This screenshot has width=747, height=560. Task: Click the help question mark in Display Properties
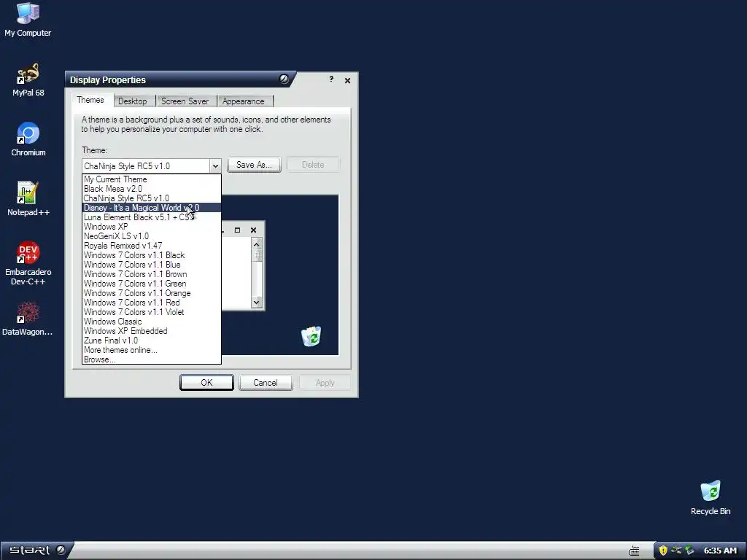[331, 79]
